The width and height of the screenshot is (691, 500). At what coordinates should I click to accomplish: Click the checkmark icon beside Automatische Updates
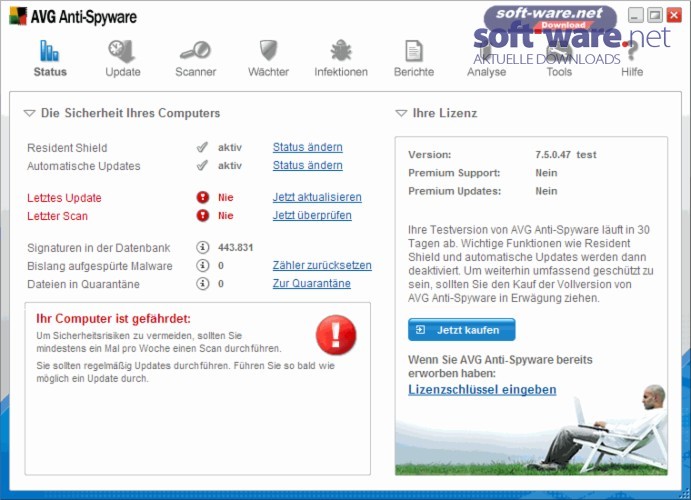[202, 166]
